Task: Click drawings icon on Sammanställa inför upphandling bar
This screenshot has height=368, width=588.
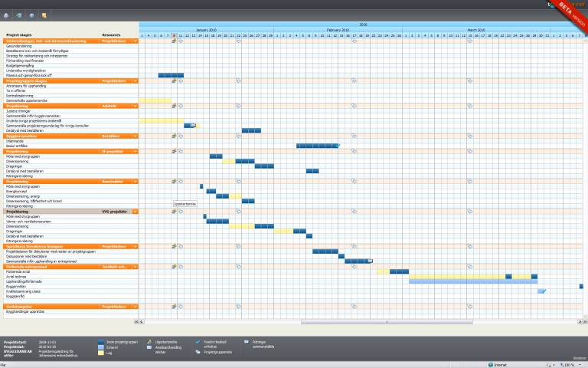Action: (x=370, y=261)
